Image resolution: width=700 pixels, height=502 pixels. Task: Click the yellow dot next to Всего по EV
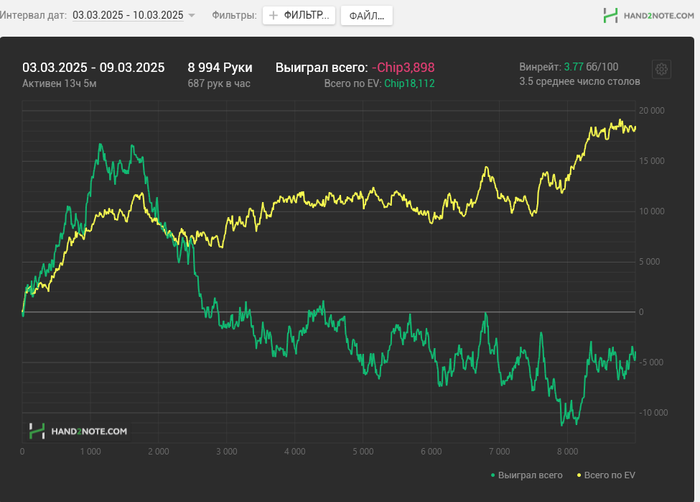(x=579, y=475)
